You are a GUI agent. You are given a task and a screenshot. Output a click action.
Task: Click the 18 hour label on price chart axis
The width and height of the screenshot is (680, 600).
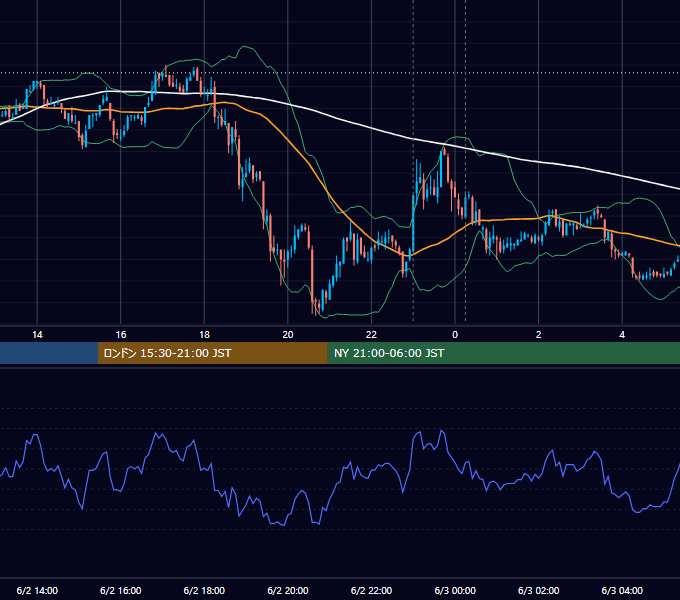click(204, 335)
